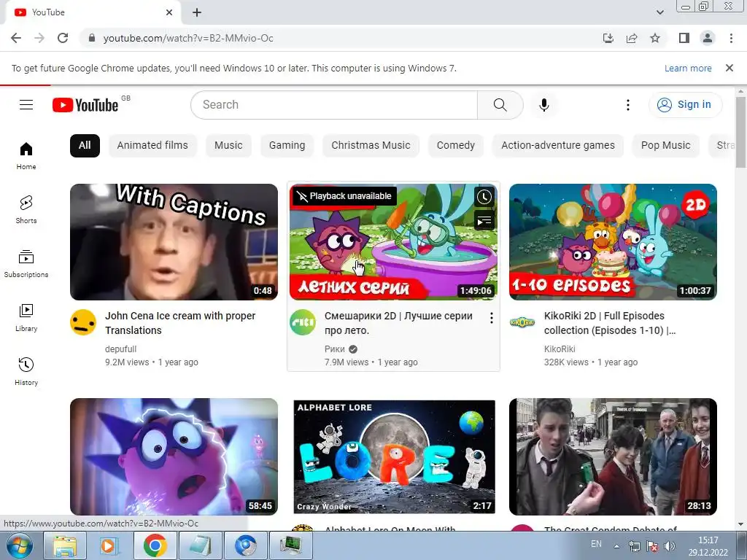Image resolution: width=747 pixels, height=560 pixels.
Task: Toggle Chrome side panel
Action: pos(684,38)
